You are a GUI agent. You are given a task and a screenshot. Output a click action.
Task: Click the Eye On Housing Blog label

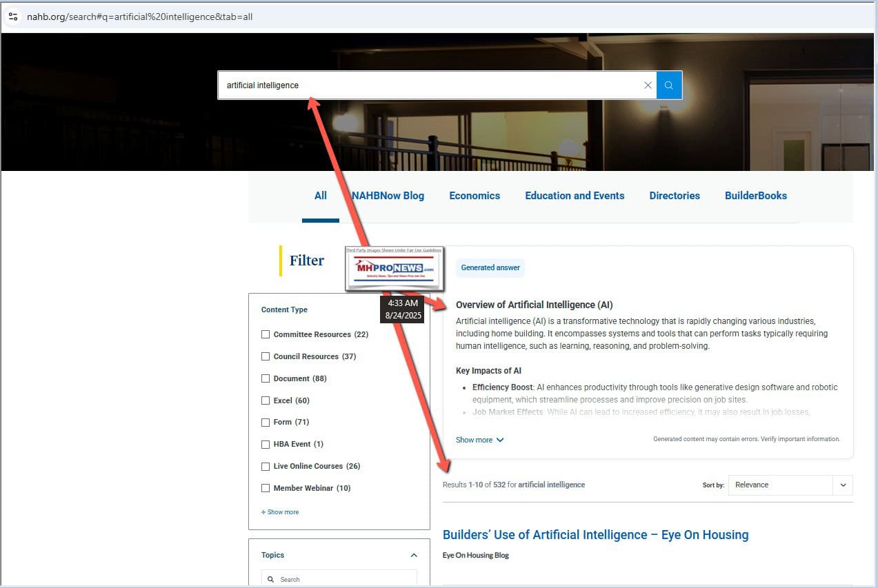click(476, 555)
